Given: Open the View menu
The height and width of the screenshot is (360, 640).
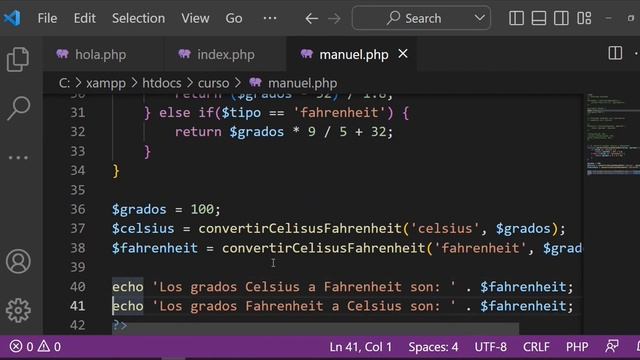Looking at the screenshot, I should pyautogui.click(x=195, y=18).
